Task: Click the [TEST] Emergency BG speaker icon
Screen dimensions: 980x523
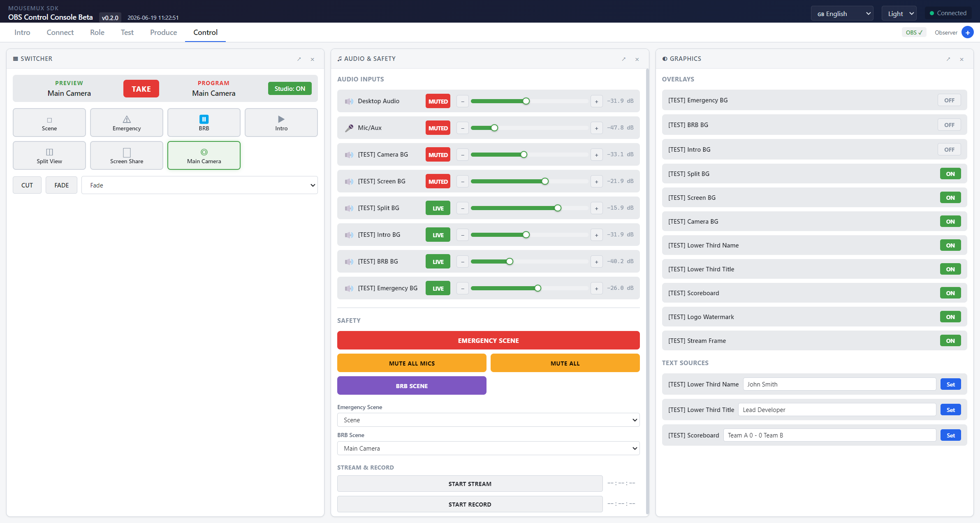Action: [349, 288]
